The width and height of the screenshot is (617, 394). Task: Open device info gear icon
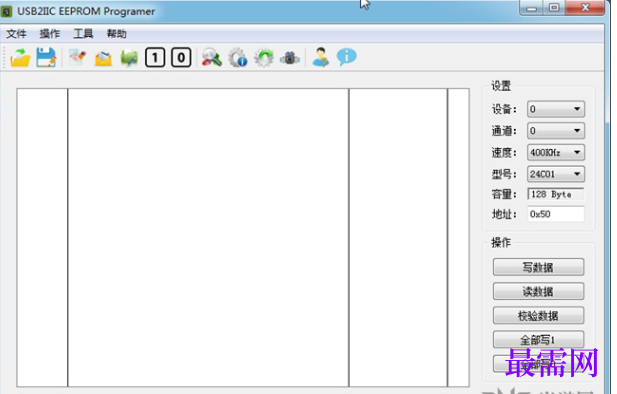point(238,57)
